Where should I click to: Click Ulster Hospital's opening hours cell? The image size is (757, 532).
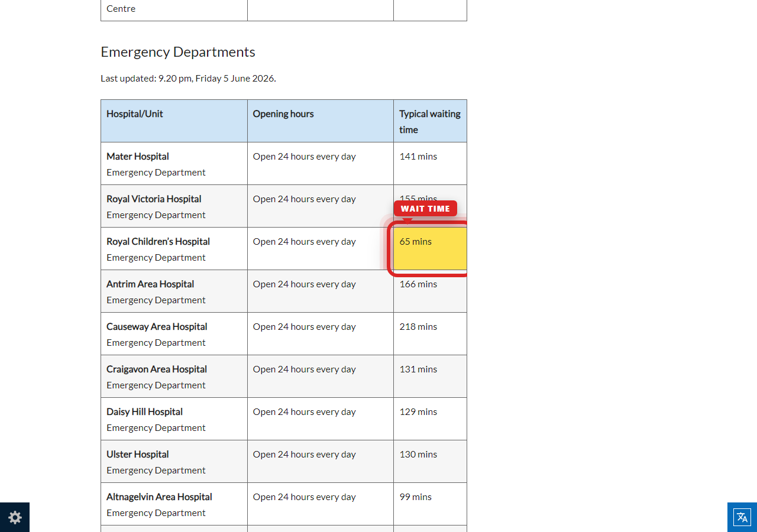[321, 461]
